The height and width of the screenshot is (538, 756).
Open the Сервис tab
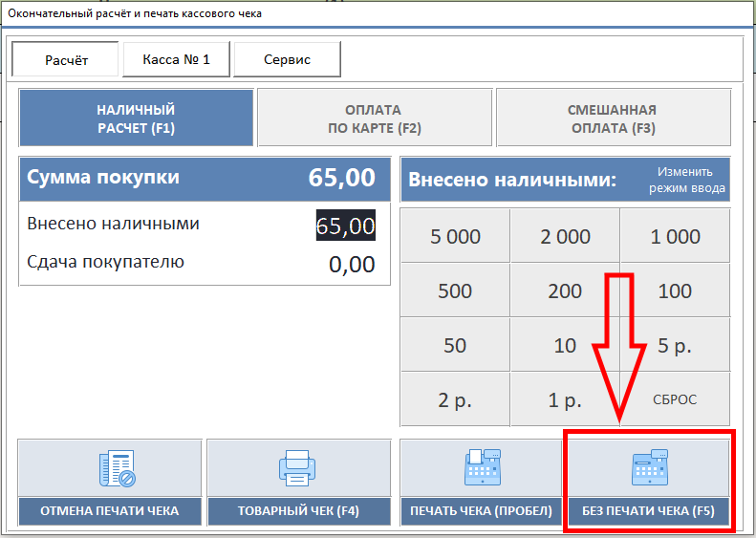(287, 59)
